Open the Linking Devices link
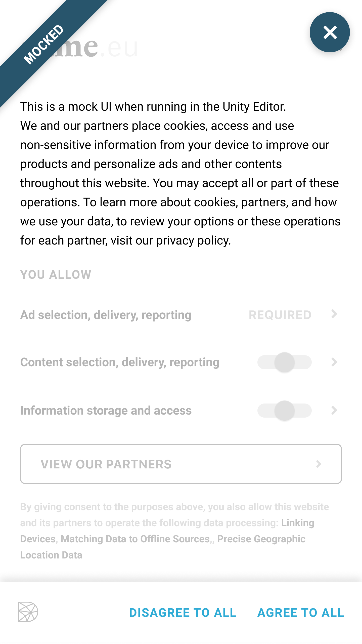Viewport: 362px width, 644px height. pos(298,523)
